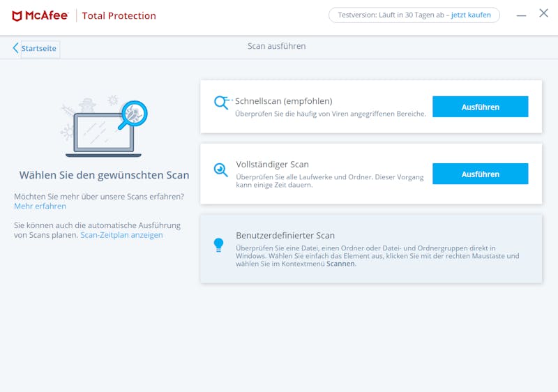558x392 pixels.
Task: Click the Schnellscan magnifier icon
Action: [221, 103]
